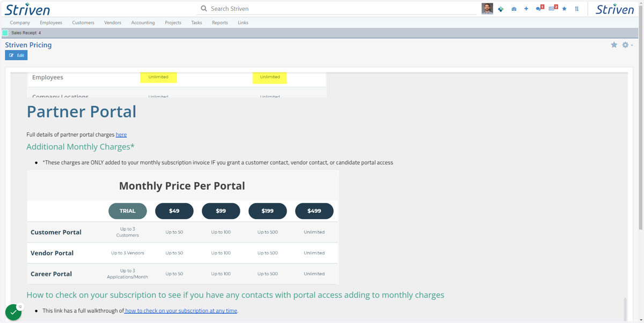
Task: Click Vendor Portal 'Unlimited' cell
Action: (314, 253)
